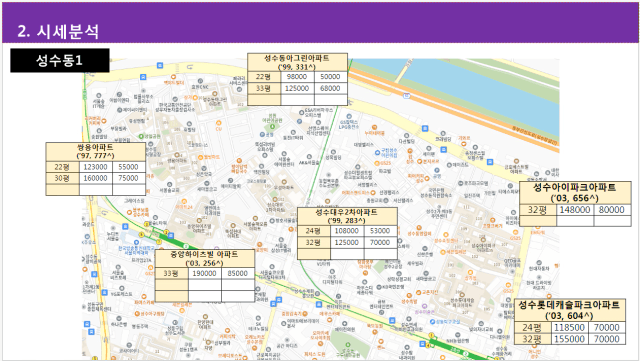Select the 30평 cell in 쌍용아파트 table
Viewport: 640px width, 361px height.
coord(62,178)
